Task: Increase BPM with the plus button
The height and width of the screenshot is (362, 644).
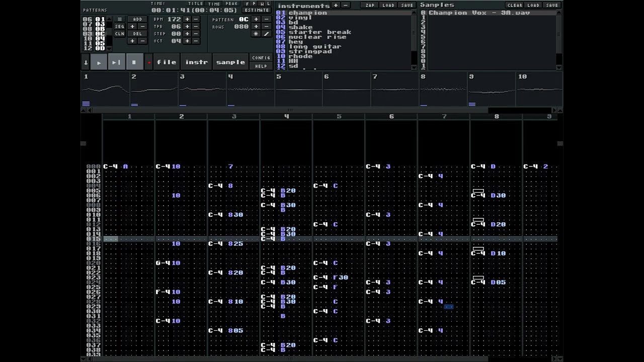Action: (x=187, y=19)
